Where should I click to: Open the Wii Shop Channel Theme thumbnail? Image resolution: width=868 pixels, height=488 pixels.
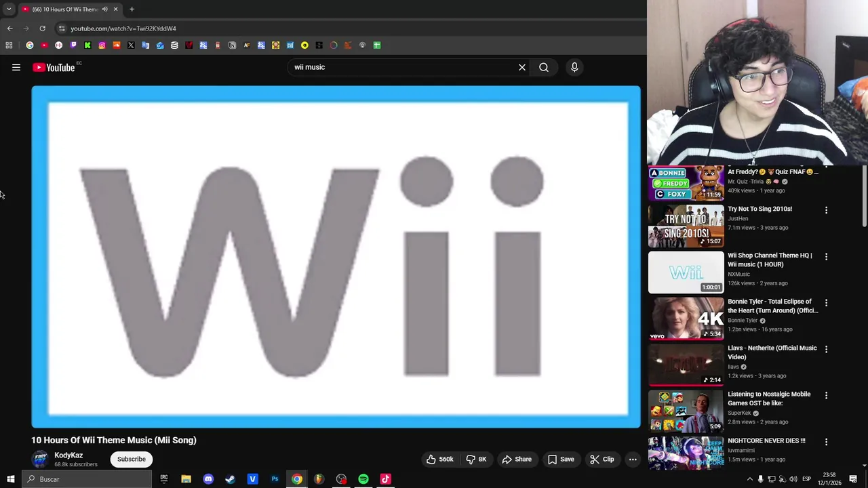686,272
